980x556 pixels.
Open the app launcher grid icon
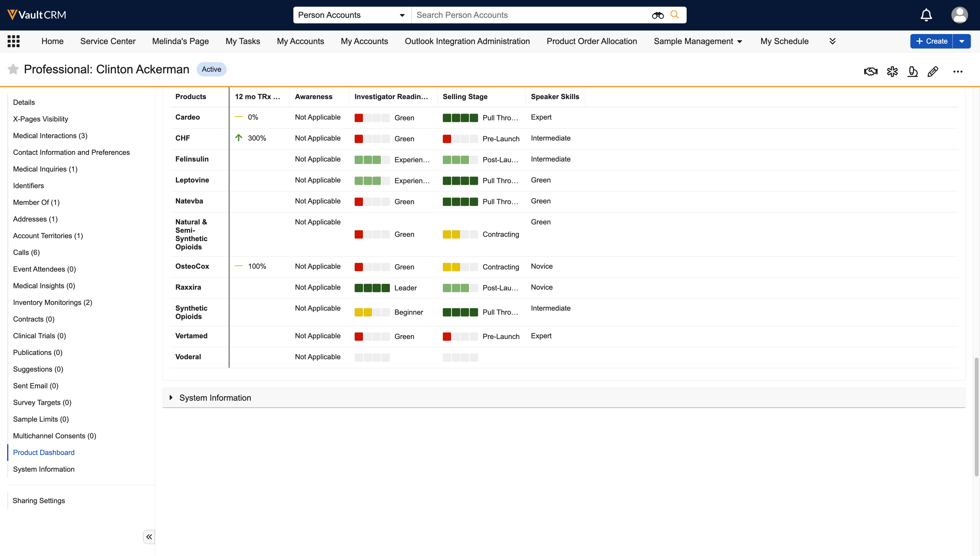[14, 41]
